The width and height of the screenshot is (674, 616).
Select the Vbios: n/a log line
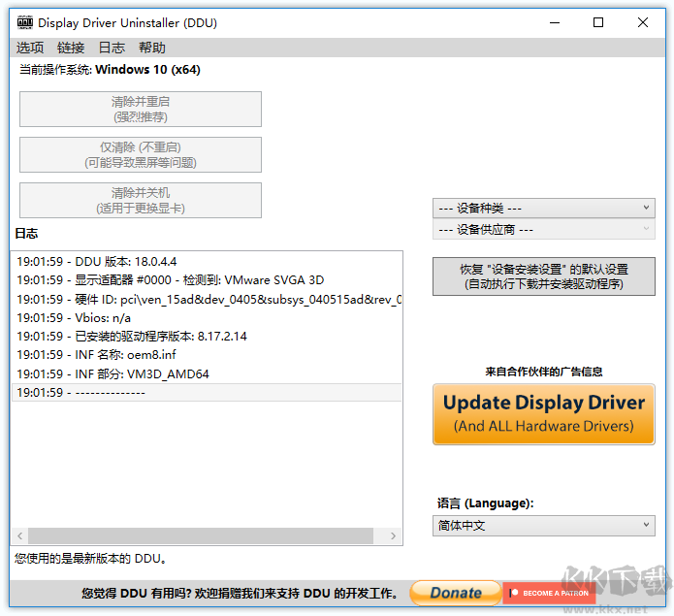click(x=207, y=317)
